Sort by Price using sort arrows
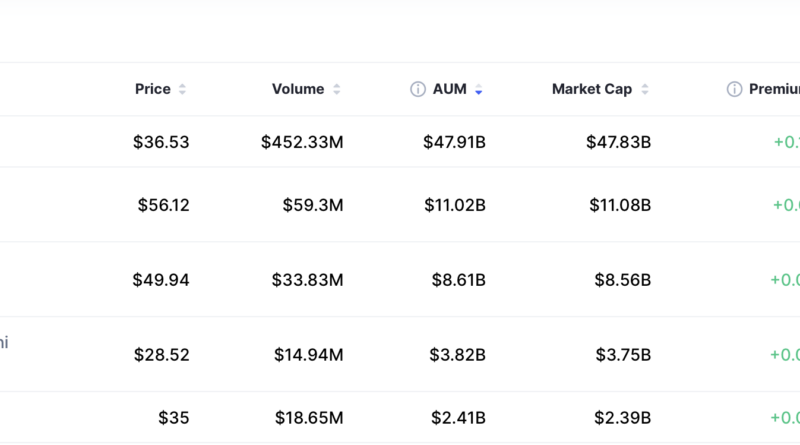 tap(182, 89)
